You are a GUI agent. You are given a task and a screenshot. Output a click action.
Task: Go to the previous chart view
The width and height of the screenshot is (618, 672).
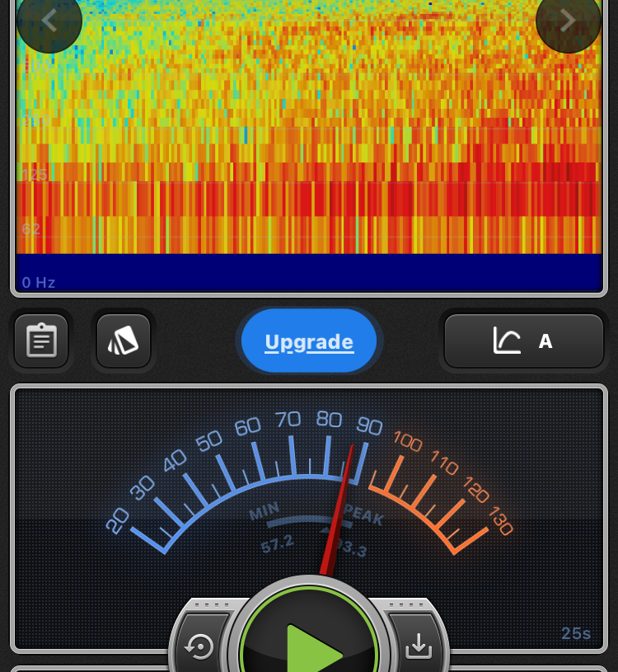49,21
